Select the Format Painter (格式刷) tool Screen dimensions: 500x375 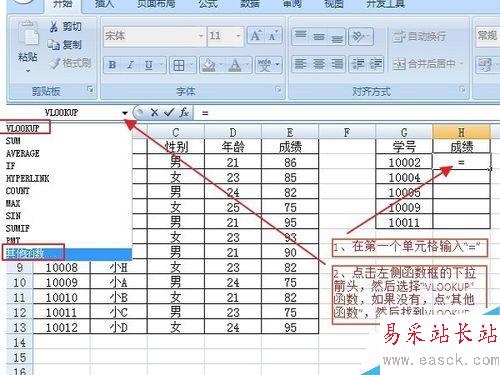pos(70,63)
